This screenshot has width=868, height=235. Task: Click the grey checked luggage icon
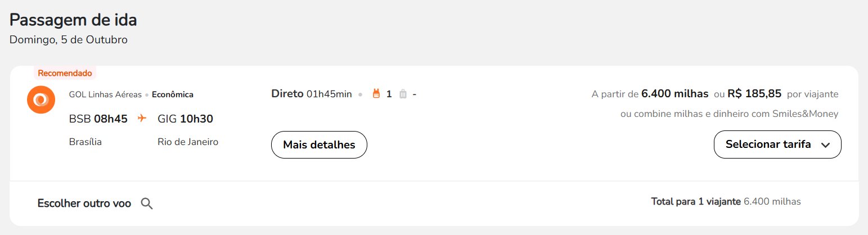[x=403, y=94]
